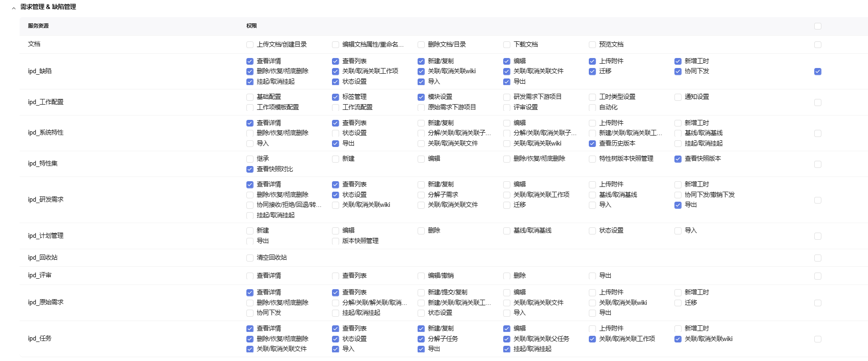Select all permissions for ipd_计划管理 row
868x361 pixels.
pos(818,236)
